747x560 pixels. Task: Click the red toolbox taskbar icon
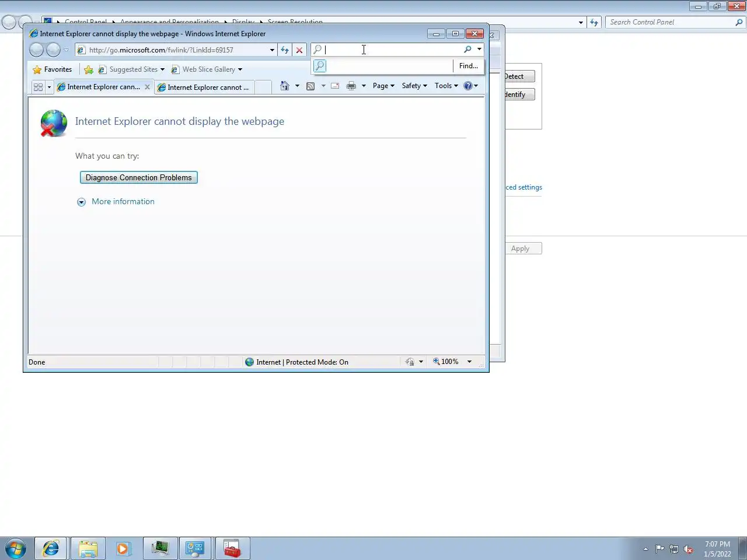[x=232, y=548]
